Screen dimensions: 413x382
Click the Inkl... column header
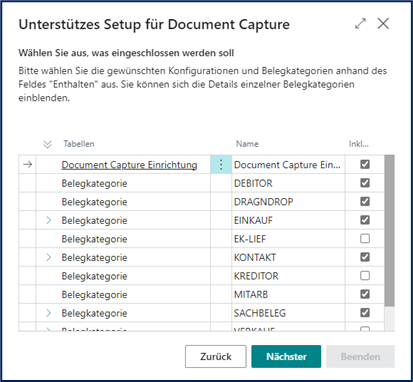click(359, 144)
